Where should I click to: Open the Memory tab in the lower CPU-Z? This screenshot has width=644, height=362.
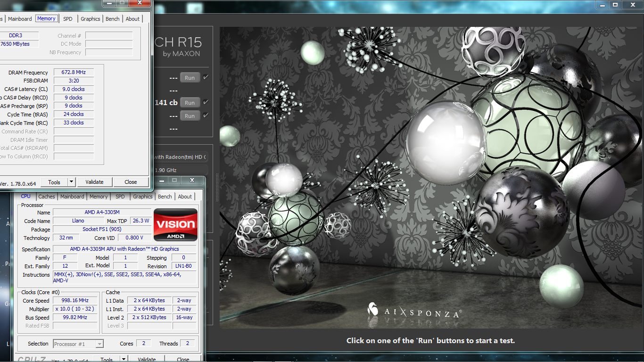[99, 197]
